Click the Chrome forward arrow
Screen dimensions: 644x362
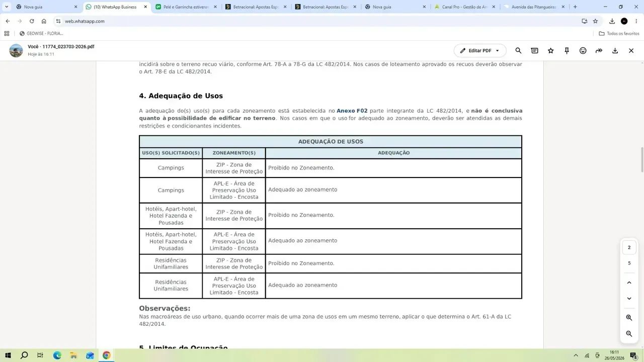click(x=20, y=21)
